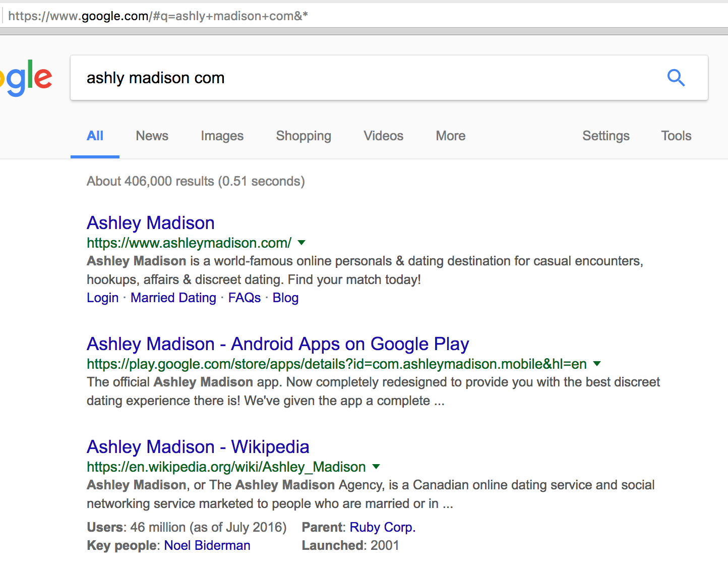This screenshot has width=728, height=565.
Task: Visit the FAQs sitelink
Action: coord(245,298)
